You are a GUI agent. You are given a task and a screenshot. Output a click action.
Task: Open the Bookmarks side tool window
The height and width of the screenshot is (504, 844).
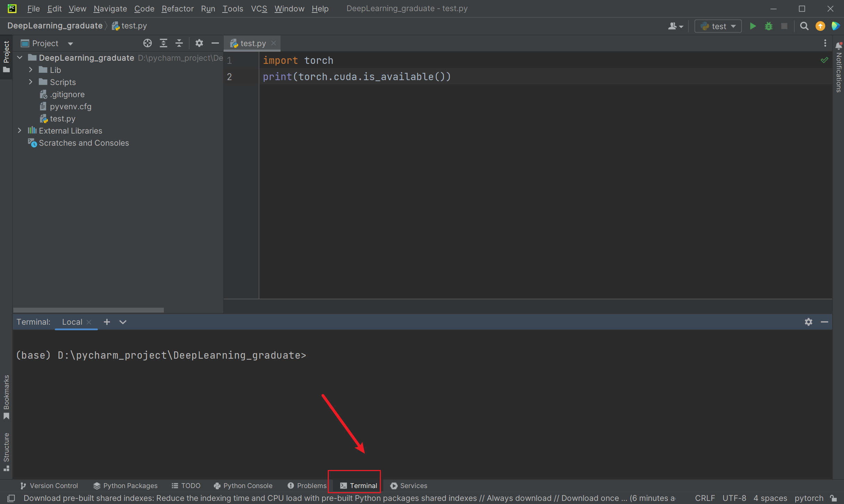[x=6, y=397]
